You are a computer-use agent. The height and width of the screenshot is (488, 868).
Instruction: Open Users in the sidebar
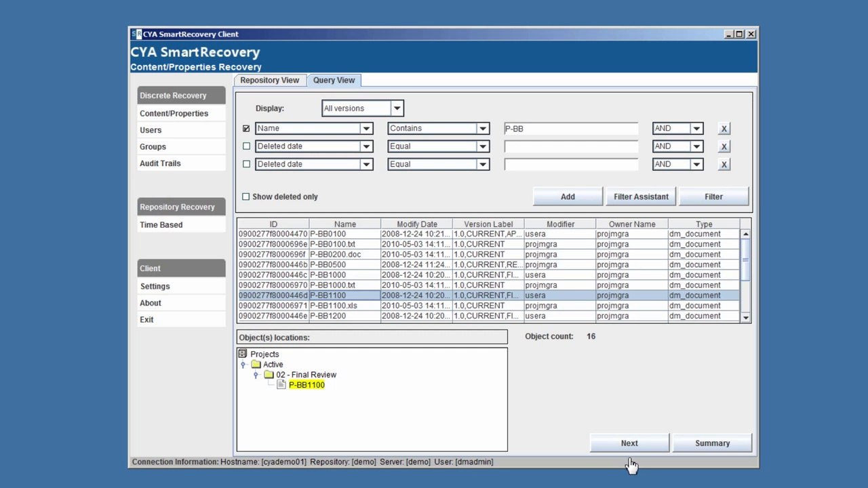point(181,130)
